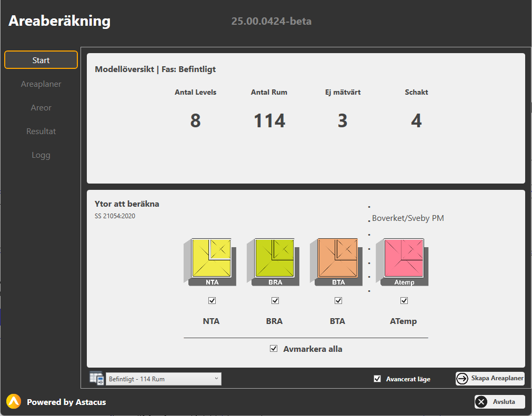The width and height of the screenshot is (532, 416).
Task: Click the Atemp pink area icon
Action: pyautogui.click(x=402, y=262)
